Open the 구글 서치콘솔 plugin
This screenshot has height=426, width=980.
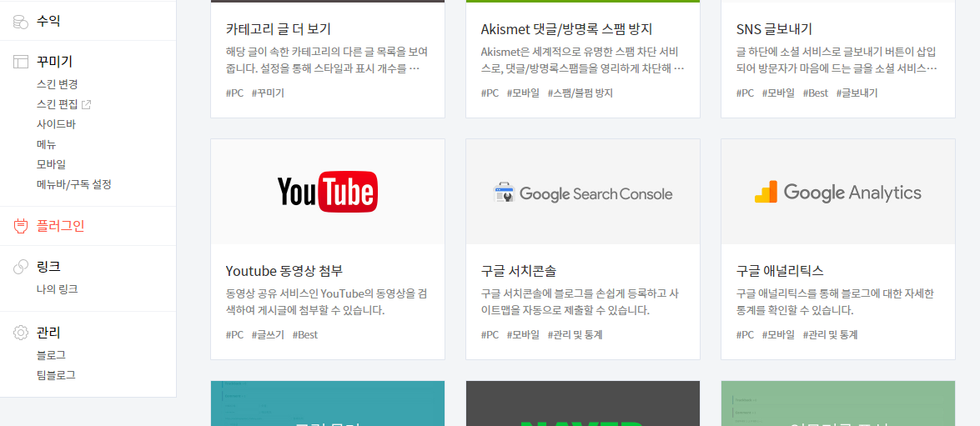click(x=519, y=271)
